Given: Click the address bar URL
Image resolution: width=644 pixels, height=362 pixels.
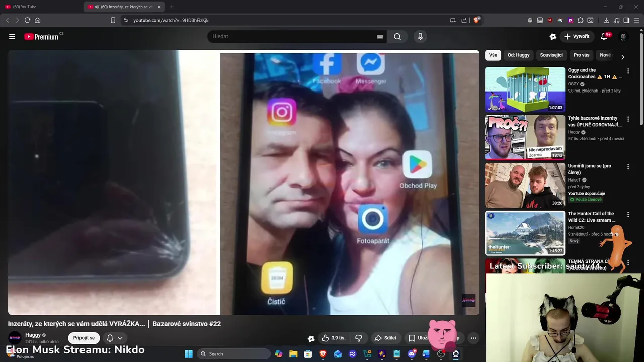Looking at the screenshot, I should click(171, 20).
